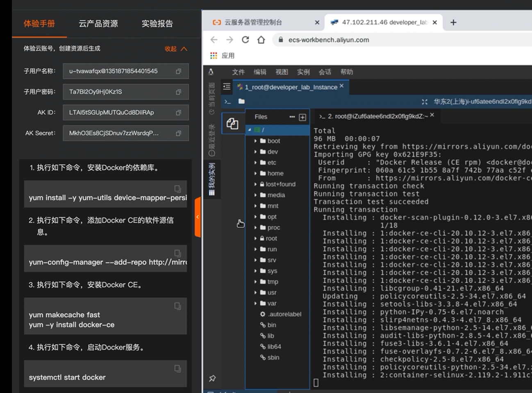Open 当前页面 sidebar section
Screen dimensions: 532x393
tap(212, 98)
